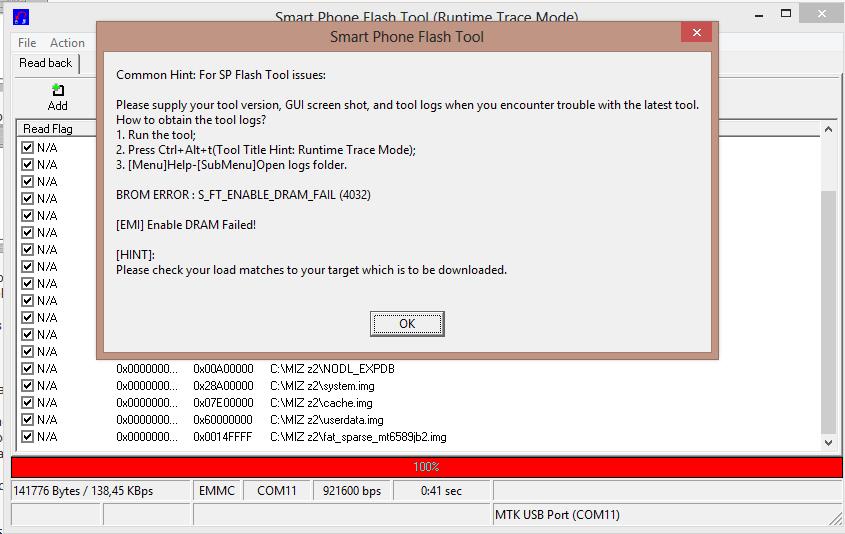Minimize the main Flash Tool window
This screenshot has width=845, height=534.
[x=759, y=15]
